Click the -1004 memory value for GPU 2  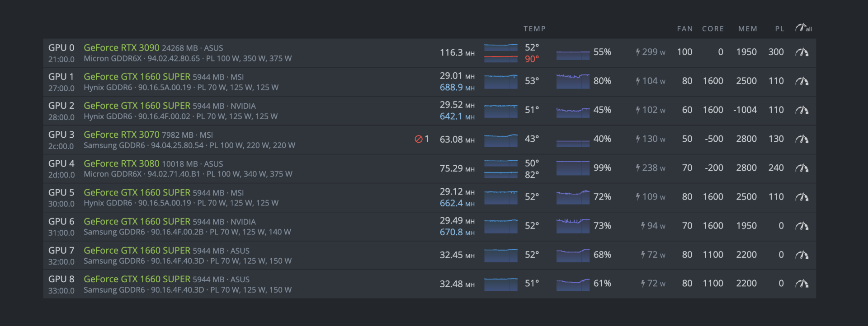pyautogui.click(x=745, y=110)
